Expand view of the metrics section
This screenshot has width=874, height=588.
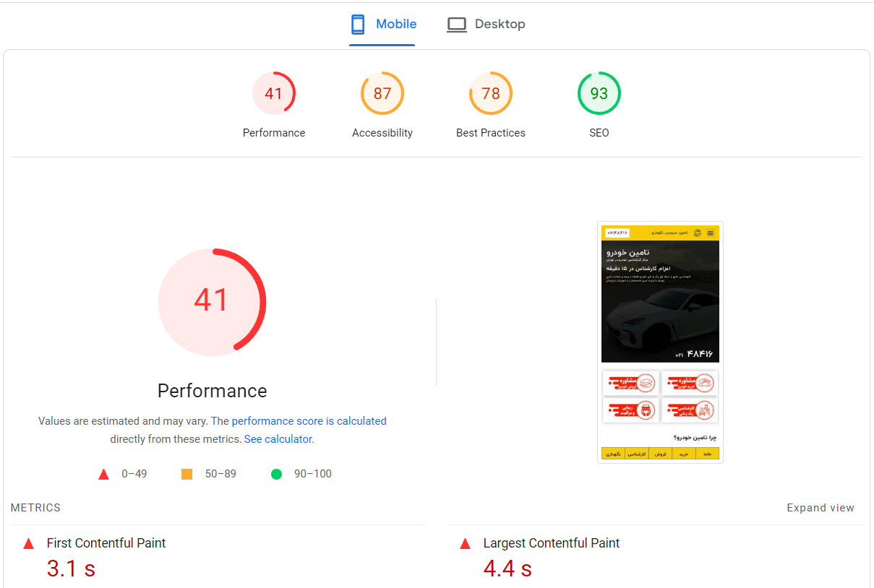pos(820,508)
